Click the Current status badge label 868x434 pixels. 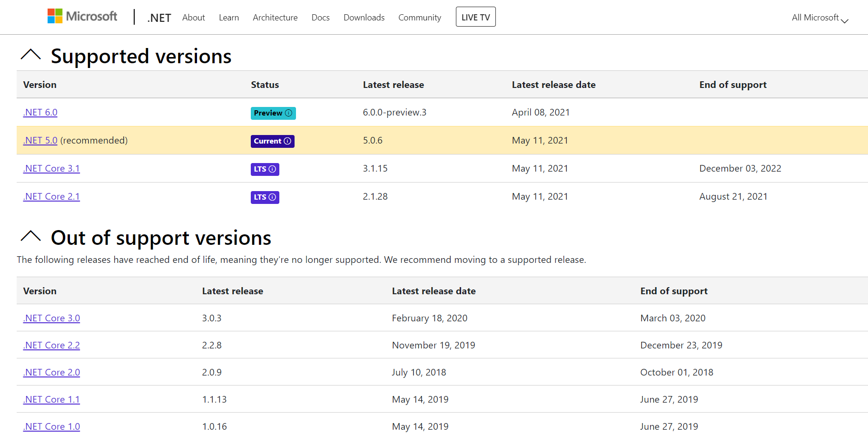click(267, 141)
